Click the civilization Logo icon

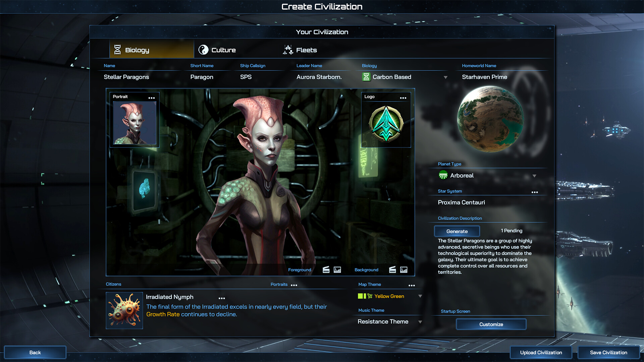[386, 125]
